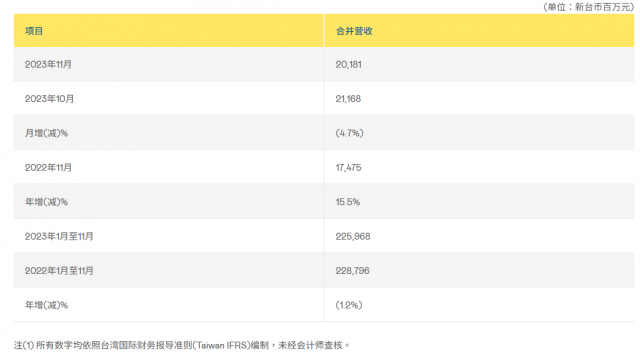The width and height of the screenshot is (640, 360).
Task: Click the 年增(减)% label above 2023年1月至11月
Action: pos(46,202)
